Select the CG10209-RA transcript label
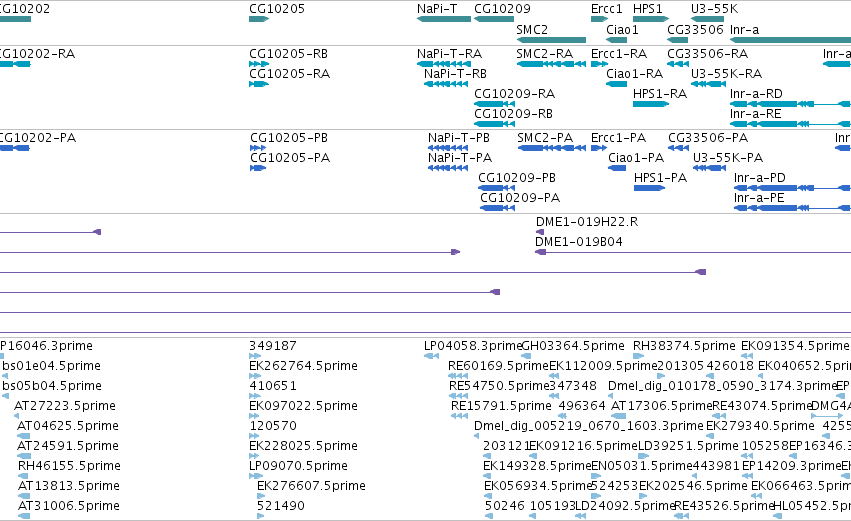This screenshot has height=521, width=851. (515, 94)
